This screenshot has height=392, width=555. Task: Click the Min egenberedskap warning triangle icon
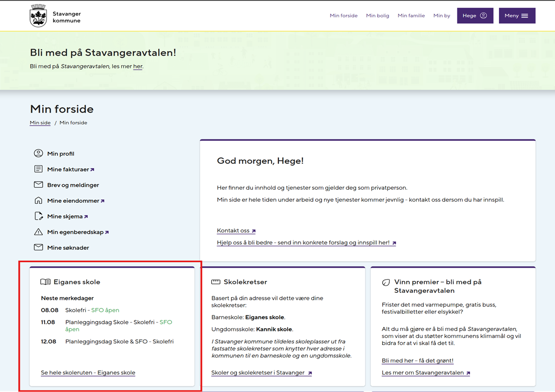[x=38, y=232]
